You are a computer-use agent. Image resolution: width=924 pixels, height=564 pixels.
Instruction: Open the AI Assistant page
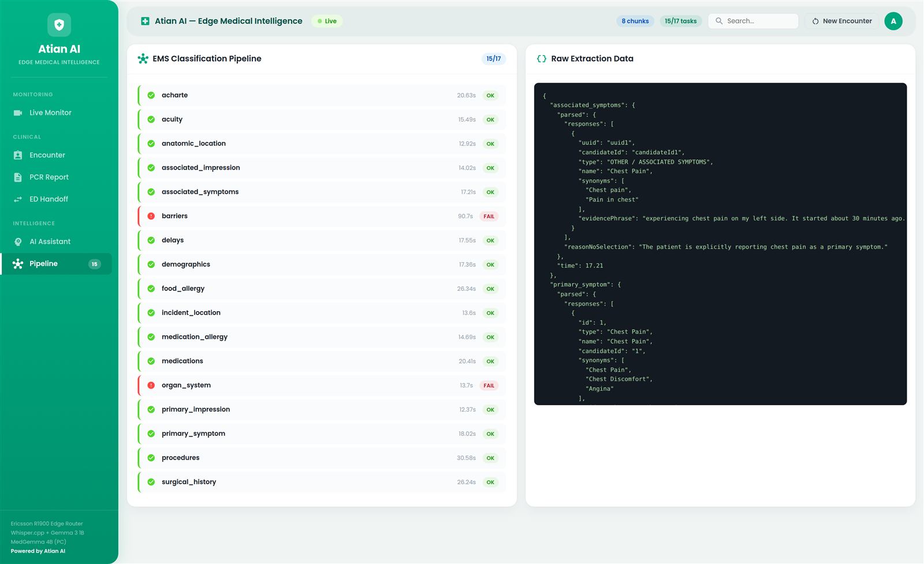[x=56, y=242]
